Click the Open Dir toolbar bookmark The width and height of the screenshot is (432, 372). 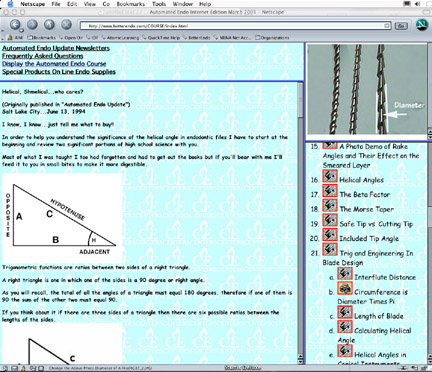[x=71, y=38]
